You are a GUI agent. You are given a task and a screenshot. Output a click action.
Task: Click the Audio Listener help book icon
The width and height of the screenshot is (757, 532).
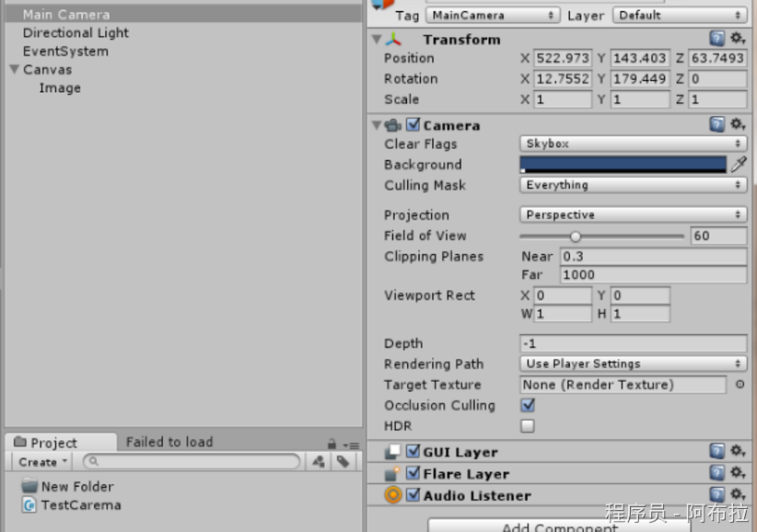click(x=716, y=495)
